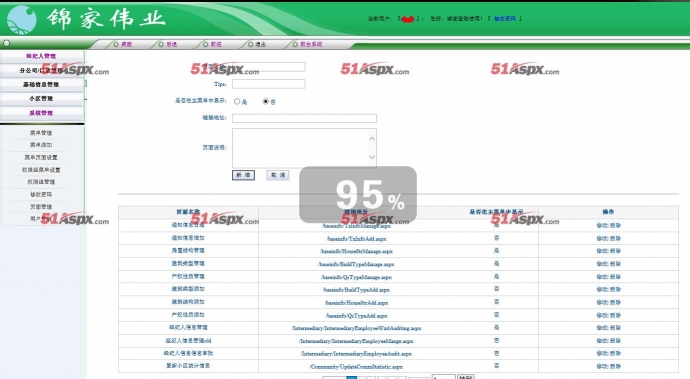Click the 房屋结构管理 page name cell
This screenshot has width=690, height=379.
(188, 250)
